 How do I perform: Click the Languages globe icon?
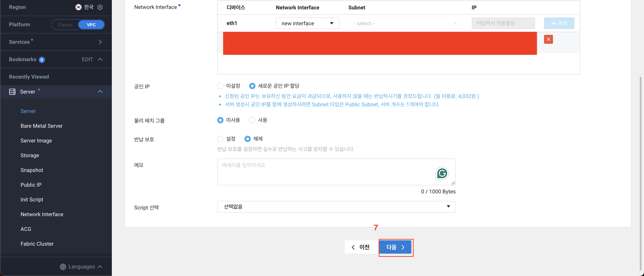(x=63, y=267)
